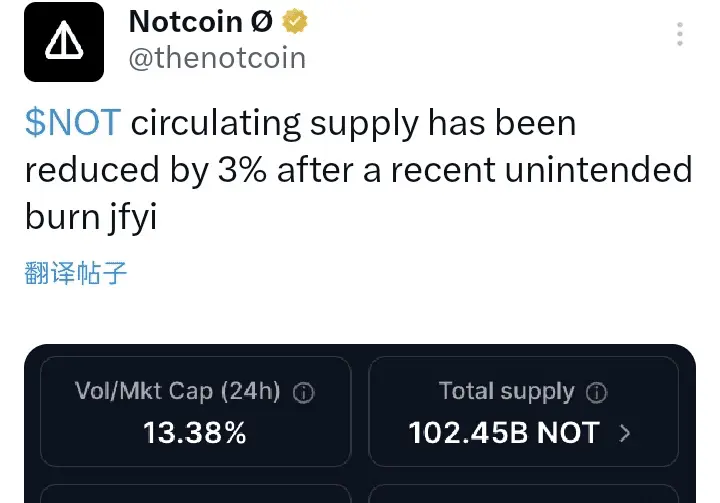Click the $NOT cashtag
The image size is (720, 503).
tap(73, 123)
